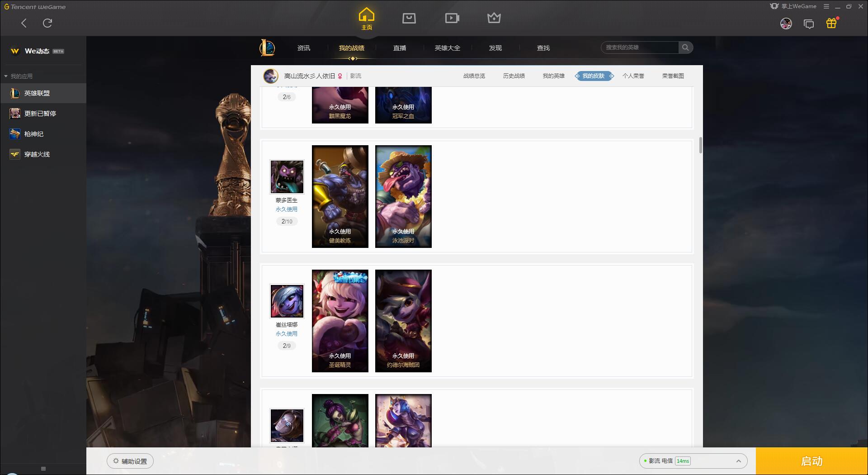Go back with the back arrow
This screenshot has width=868, height=475.
pyautogui.click(x=24, y=23)
